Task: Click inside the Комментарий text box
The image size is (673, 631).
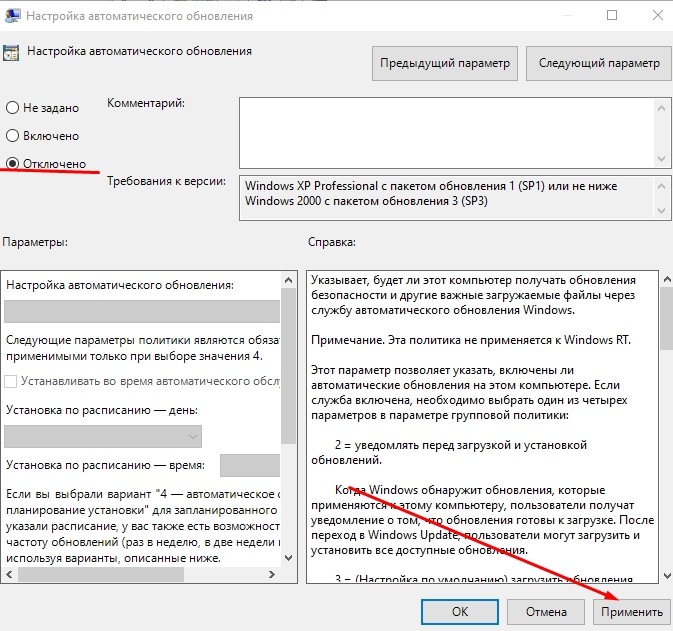Action: coord(446,133)
